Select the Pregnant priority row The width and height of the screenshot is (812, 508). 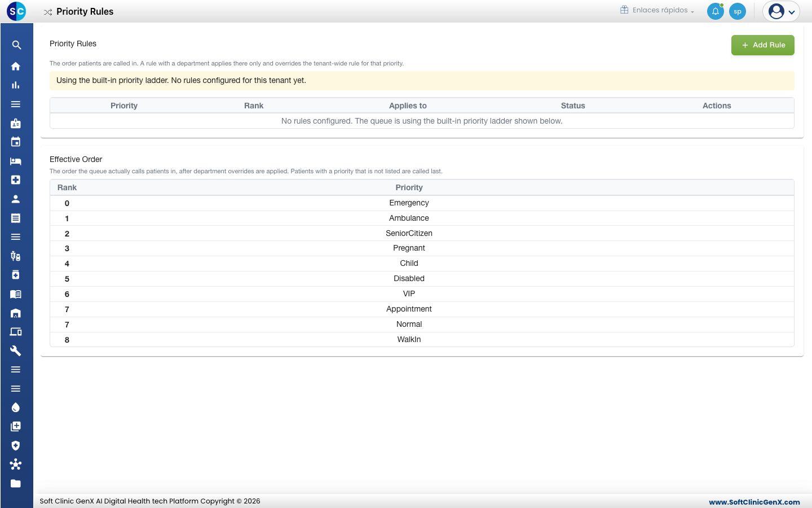[x=422, y=248]
